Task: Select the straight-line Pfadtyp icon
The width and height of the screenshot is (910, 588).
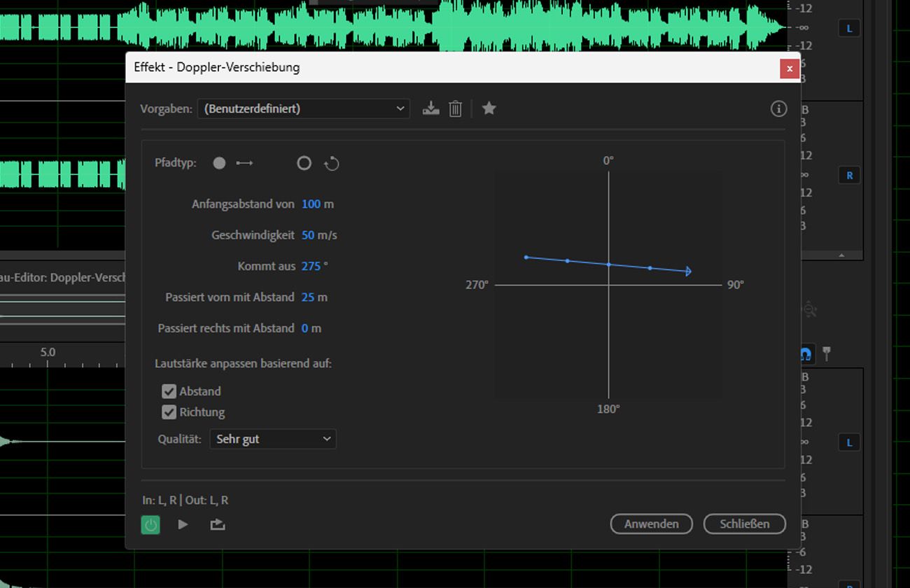Action: [218, 162]
